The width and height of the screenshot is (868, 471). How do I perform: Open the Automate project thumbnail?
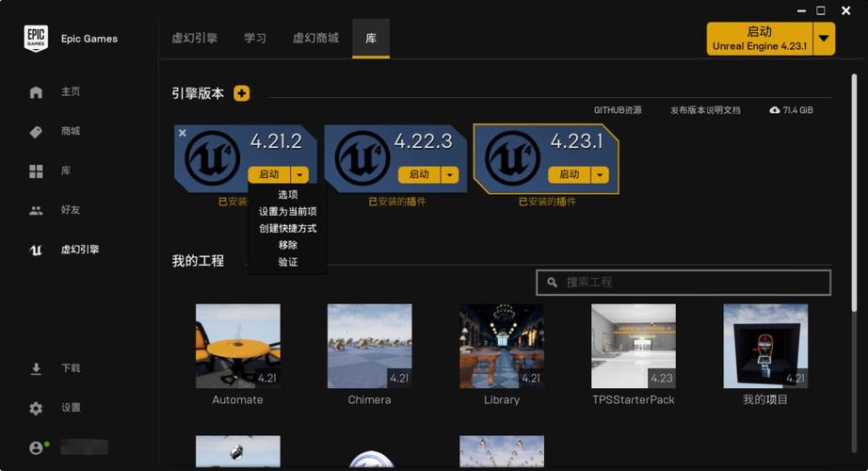coord(238,346)
